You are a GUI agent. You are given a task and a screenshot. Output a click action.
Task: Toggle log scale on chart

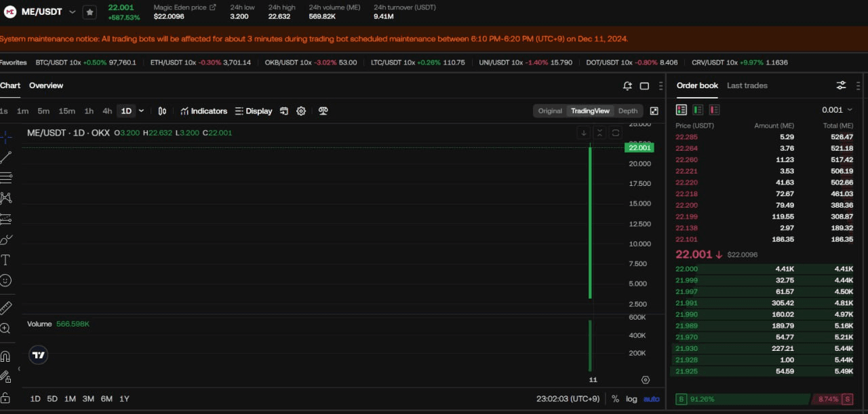pyautogui.click(x=631, y=399)
